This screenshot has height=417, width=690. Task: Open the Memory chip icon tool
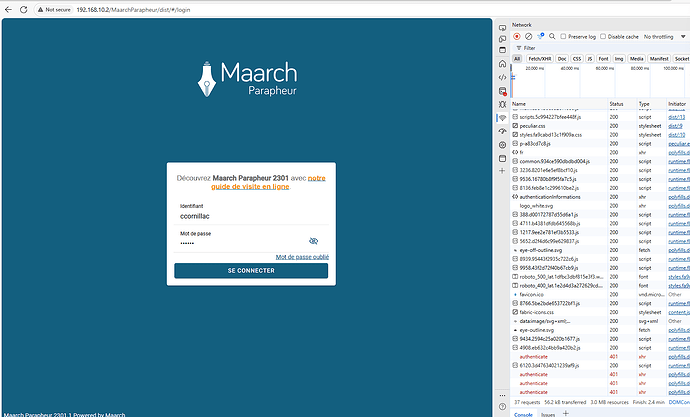click(x=502, y=145)
